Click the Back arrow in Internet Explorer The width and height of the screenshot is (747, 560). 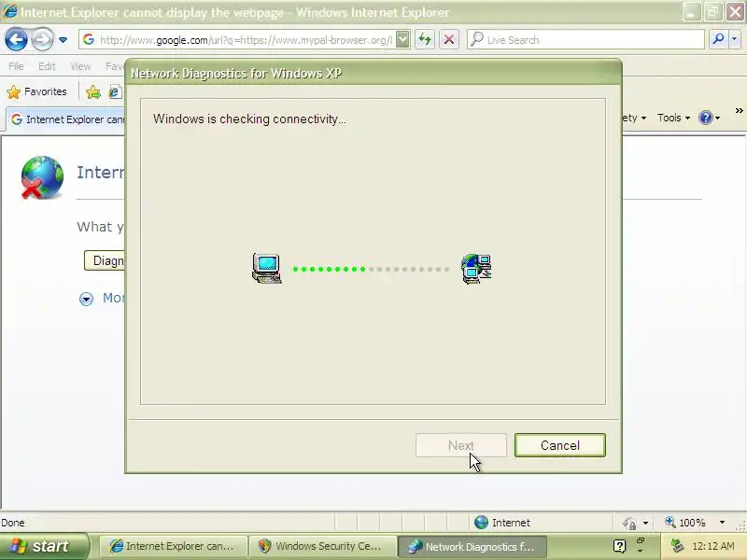16,39
